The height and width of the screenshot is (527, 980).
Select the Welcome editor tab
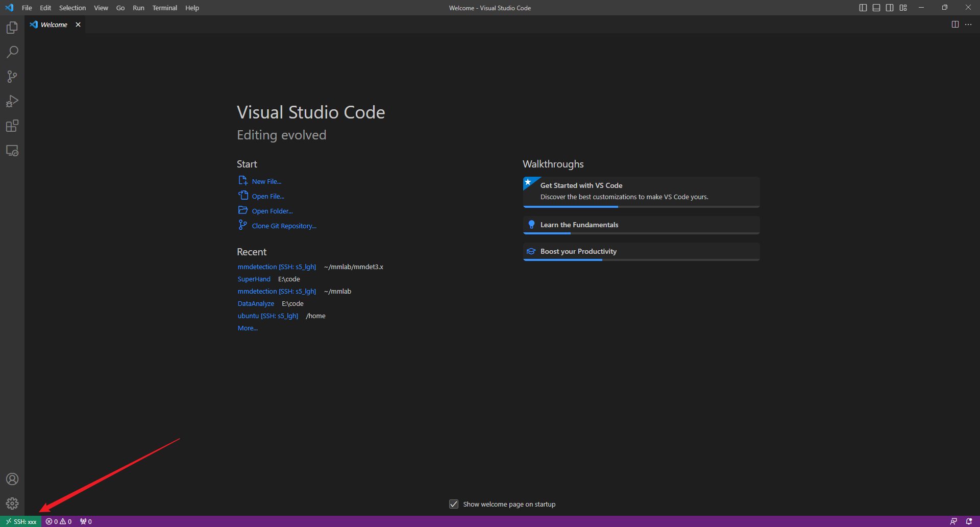[x=54, y=25]
